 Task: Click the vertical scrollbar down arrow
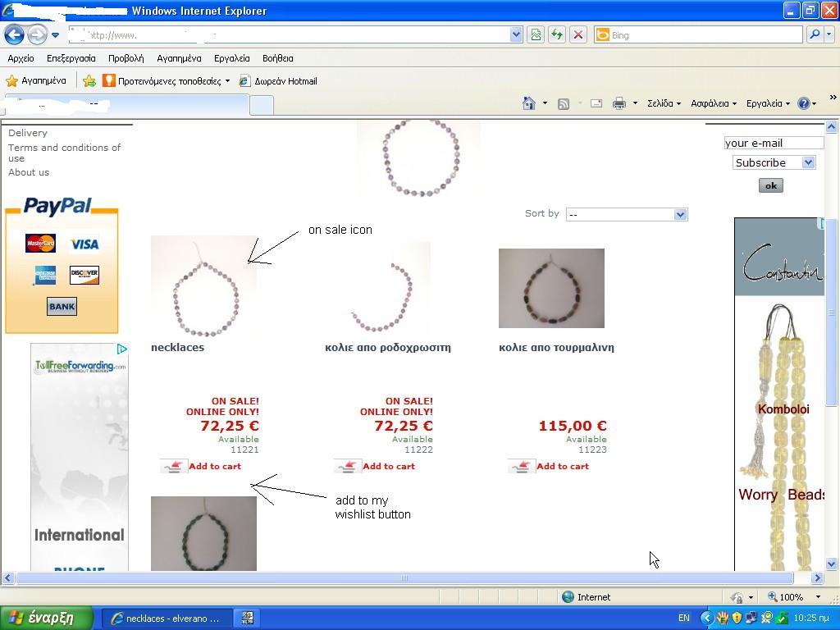(x=832, y=564)
